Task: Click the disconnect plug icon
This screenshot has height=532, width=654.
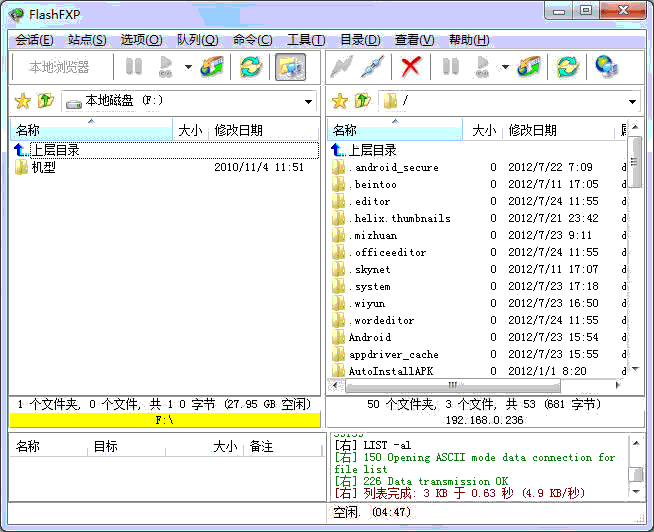Action: 372,67
